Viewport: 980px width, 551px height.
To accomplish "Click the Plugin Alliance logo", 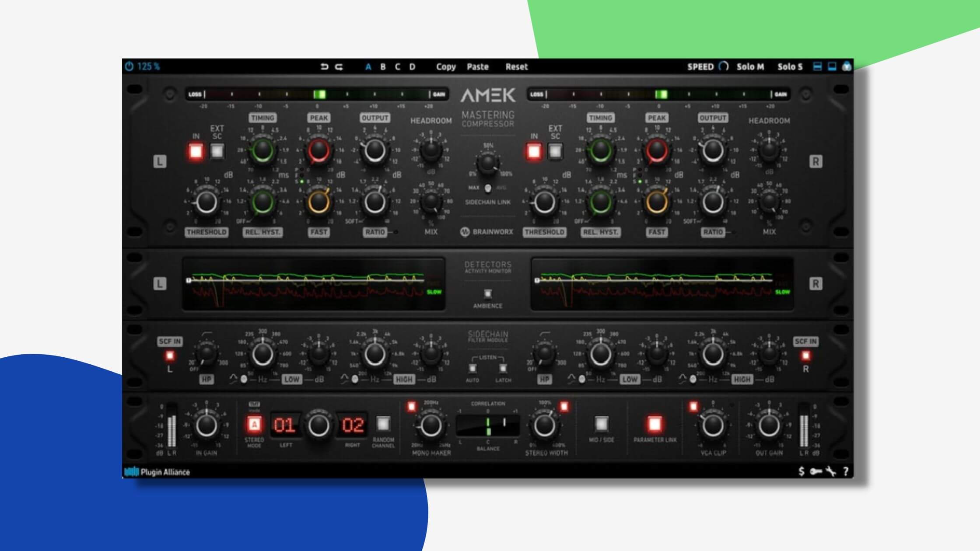I will [157, 472].
